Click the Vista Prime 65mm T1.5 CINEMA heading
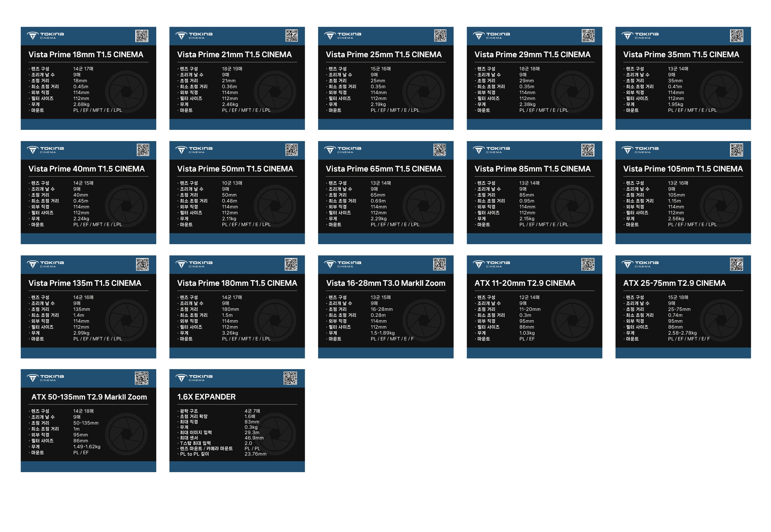The height and width of the screenshot is (532, 771). [384, 169]
